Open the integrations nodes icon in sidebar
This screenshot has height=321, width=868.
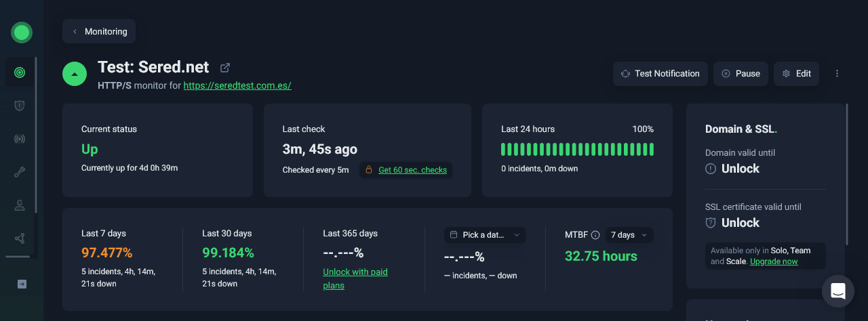click(x=20, y=238)
